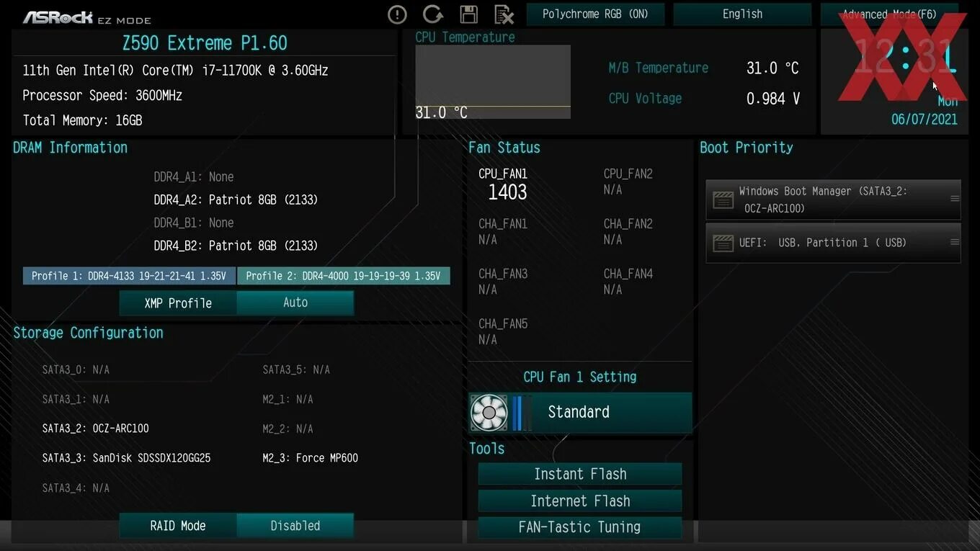This screenshot has width=980, height=551.
Task: Click CHA_FAN3 N/A status
Action: pos(503,282)
